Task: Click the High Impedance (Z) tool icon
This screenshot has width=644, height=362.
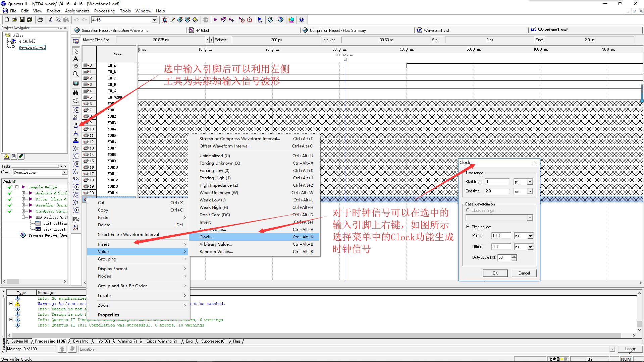Action: coord(76,140)
